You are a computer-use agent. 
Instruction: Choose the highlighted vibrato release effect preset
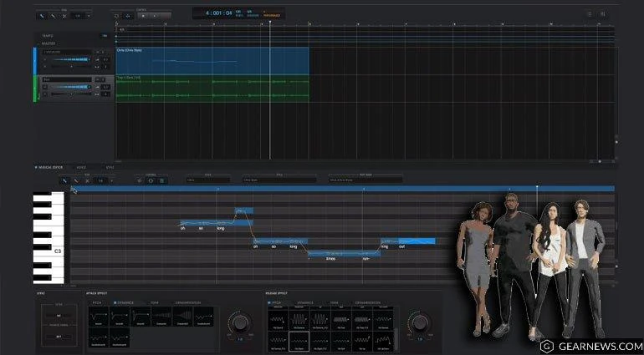(299, 341)
